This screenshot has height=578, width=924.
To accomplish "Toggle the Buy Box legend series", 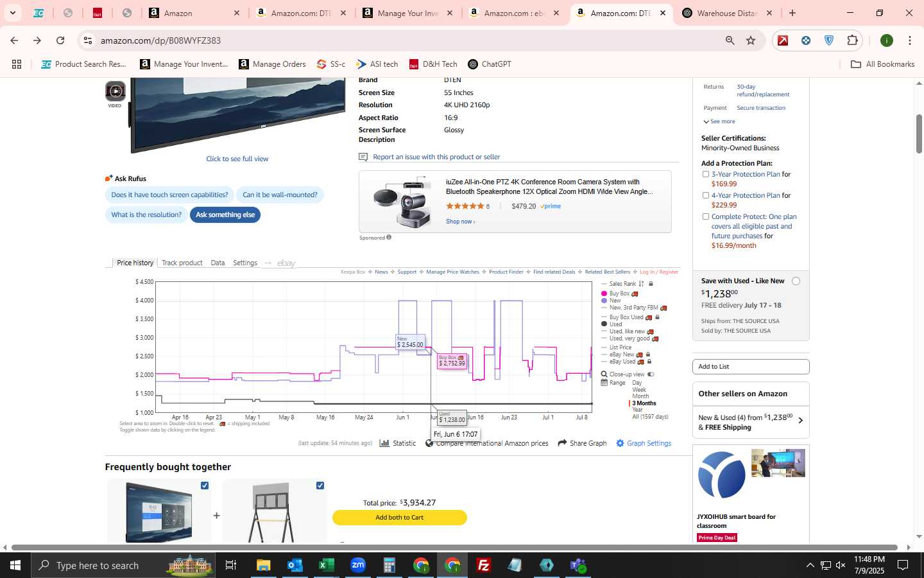I will (619, 293).
